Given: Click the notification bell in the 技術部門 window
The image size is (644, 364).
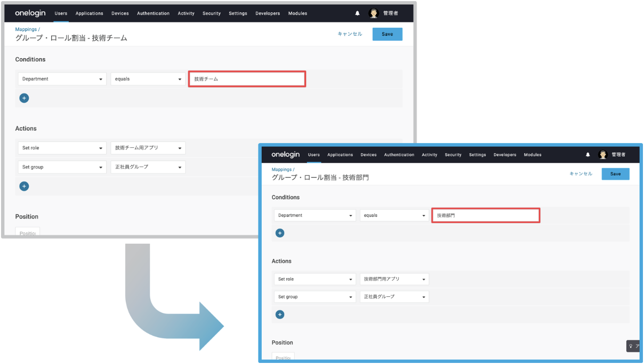Looking at the screenshot, I should click(x=588, y=155).
